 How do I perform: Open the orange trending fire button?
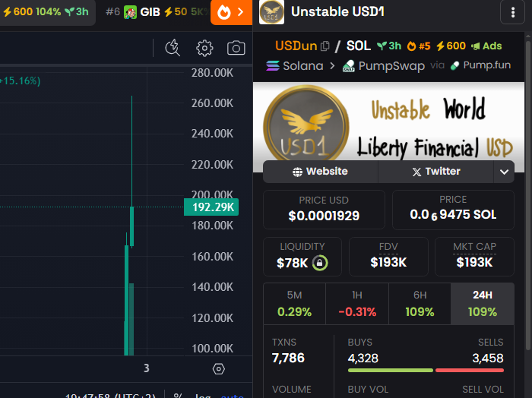(x=231, y=12)
